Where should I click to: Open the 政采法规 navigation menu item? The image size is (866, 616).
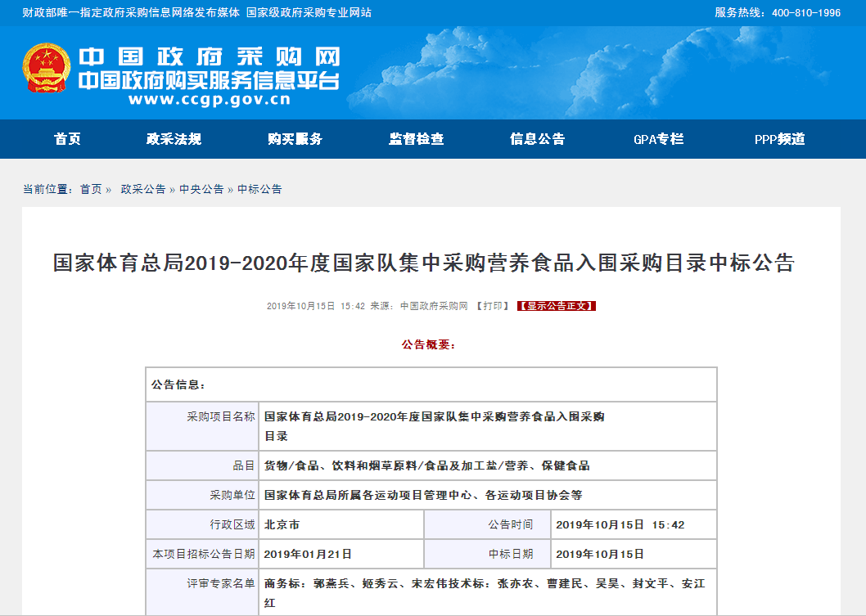(x=174, y=139)
